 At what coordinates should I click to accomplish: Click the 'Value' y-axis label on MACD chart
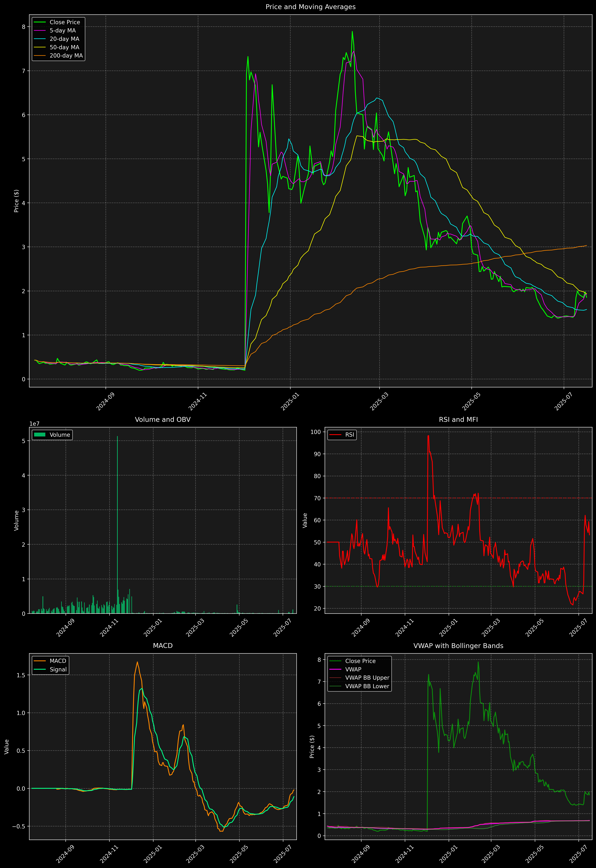7,747
